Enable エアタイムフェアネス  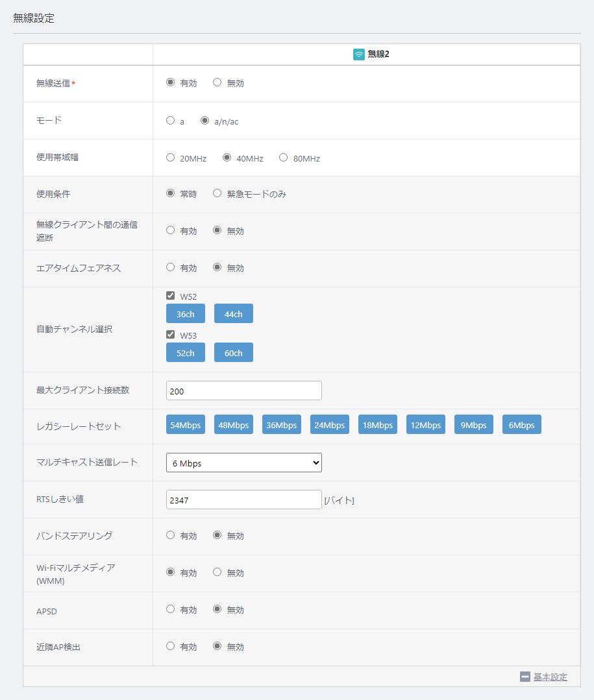click(x=170, y=267)
